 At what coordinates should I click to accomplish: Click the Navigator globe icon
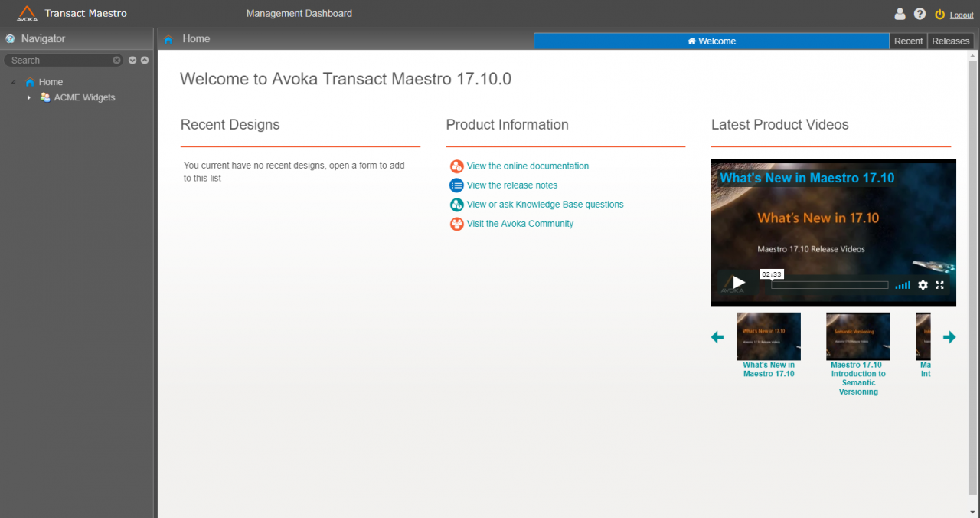click(10, 39)
